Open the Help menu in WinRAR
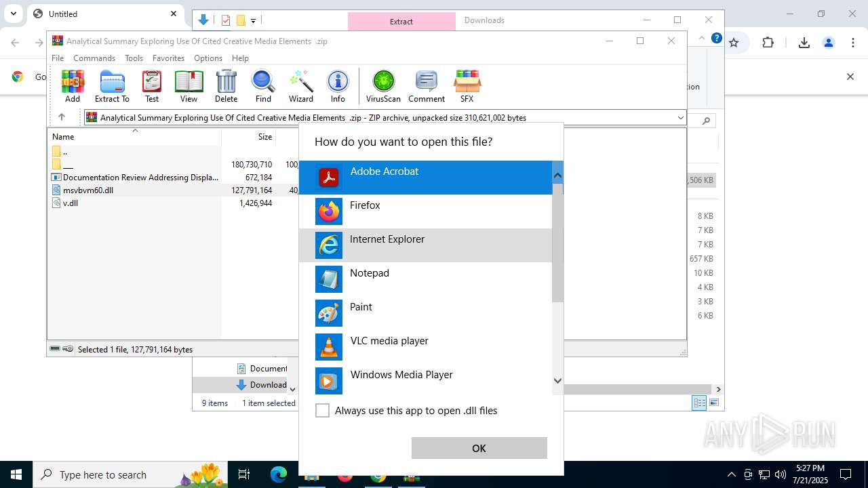The image size is (868, 488). (x=240, y=58)
